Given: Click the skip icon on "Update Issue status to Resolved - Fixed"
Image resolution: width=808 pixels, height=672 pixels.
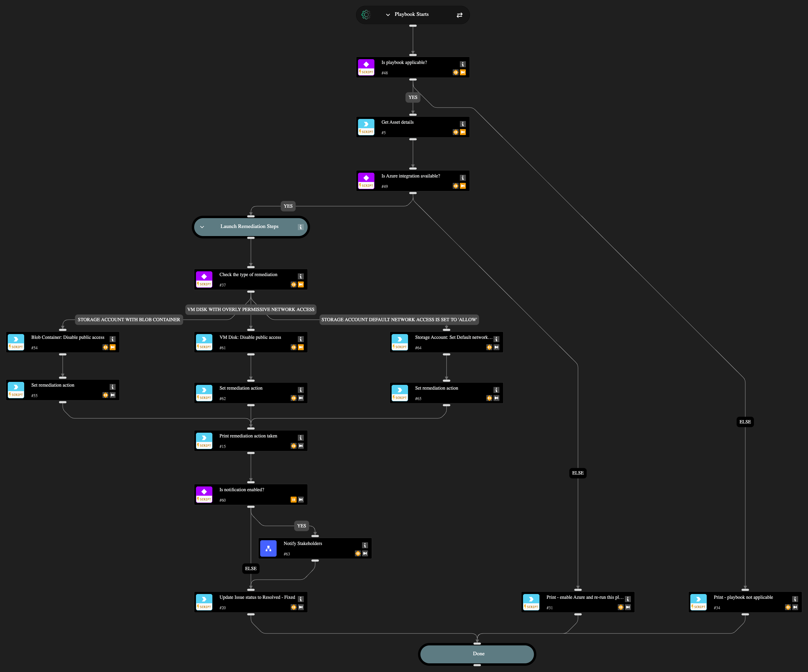Looking at the screenshot, I should [x=300, y=607].
